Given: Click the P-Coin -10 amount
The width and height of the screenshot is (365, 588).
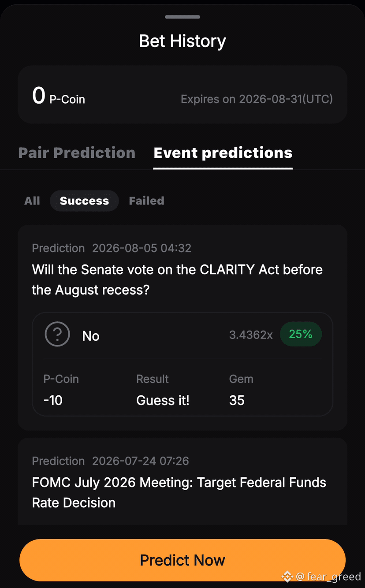Looking at the screenshot, I should [53, 400].
